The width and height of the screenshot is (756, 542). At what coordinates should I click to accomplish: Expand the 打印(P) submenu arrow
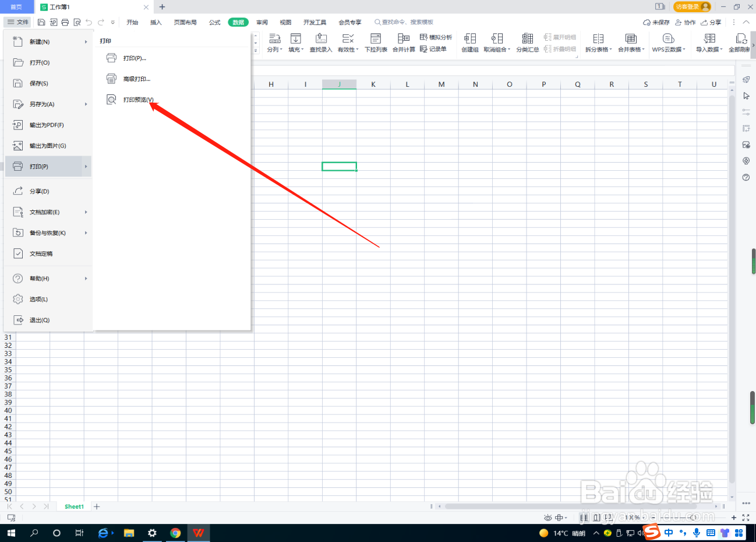tap(86, 167)
